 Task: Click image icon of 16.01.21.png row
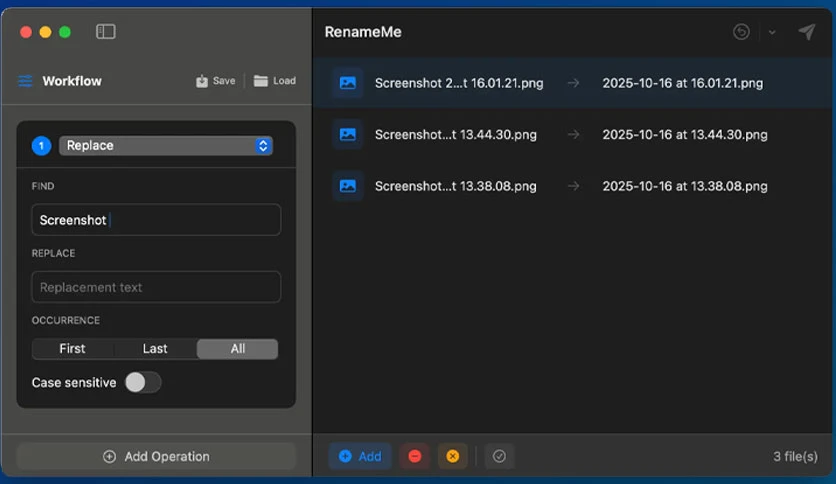tap(348, 83)
